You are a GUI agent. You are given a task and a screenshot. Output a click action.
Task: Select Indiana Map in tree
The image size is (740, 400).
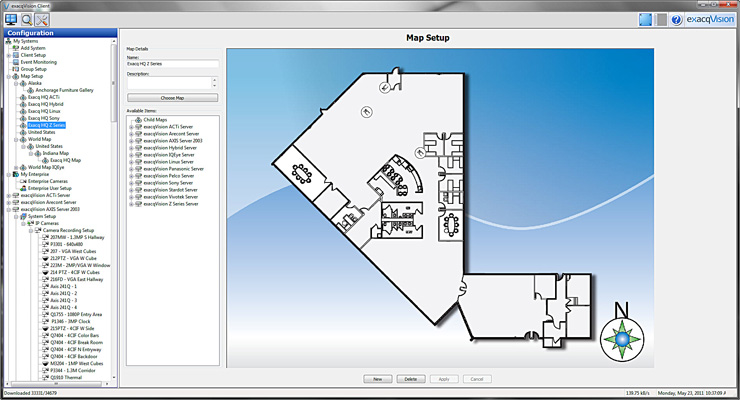[56, 153]
